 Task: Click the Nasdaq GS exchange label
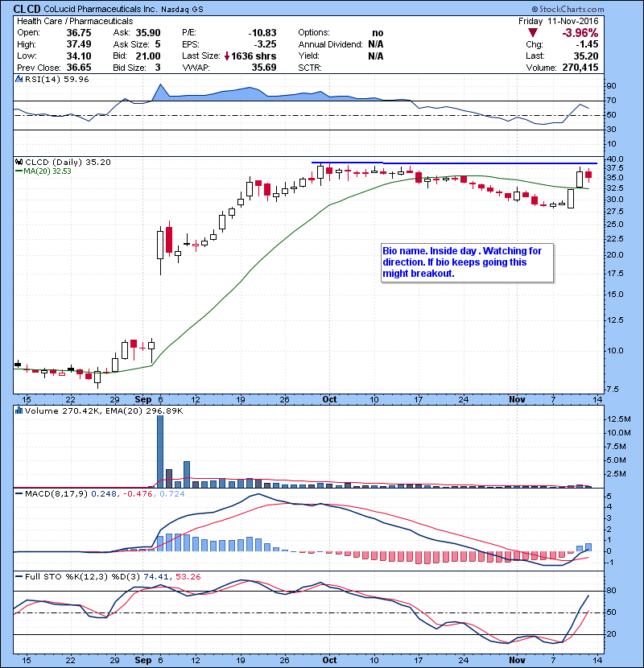pos(182,9)
